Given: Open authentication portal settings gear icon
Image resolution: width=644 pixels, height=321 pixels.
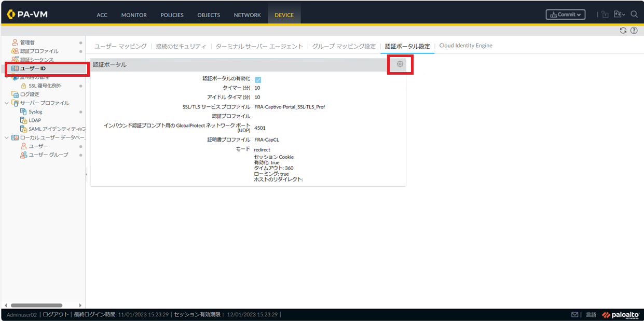Looking at the screenshot, I should tap(400, 64).
